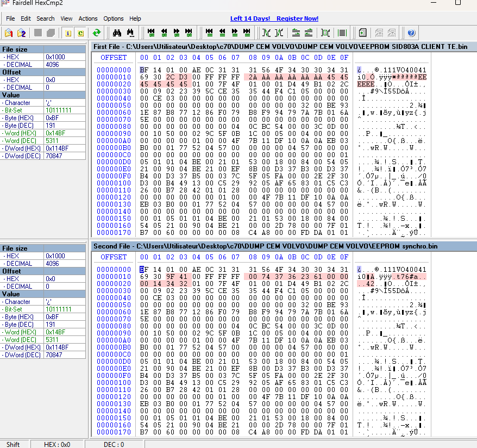477x448 pixels.
Task: Open first file using toolbar icon
Action: click(x=9, y=33)
